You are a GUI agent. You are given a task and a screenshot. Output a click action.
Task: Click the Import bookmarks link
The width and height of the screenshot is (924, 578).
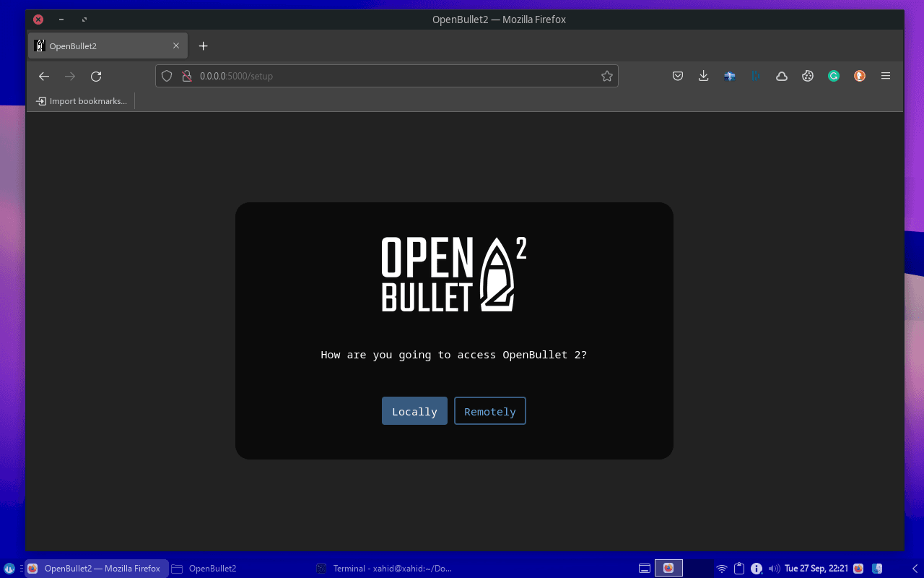pyautogui.click(x=82, y=101)
